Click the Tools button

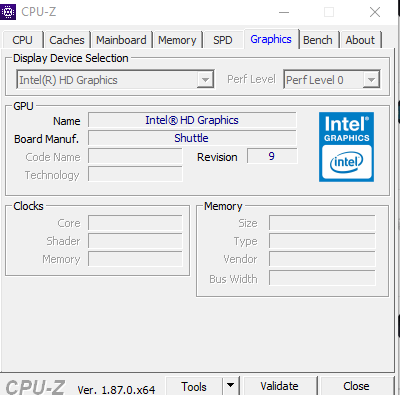(x=194, y=386)
